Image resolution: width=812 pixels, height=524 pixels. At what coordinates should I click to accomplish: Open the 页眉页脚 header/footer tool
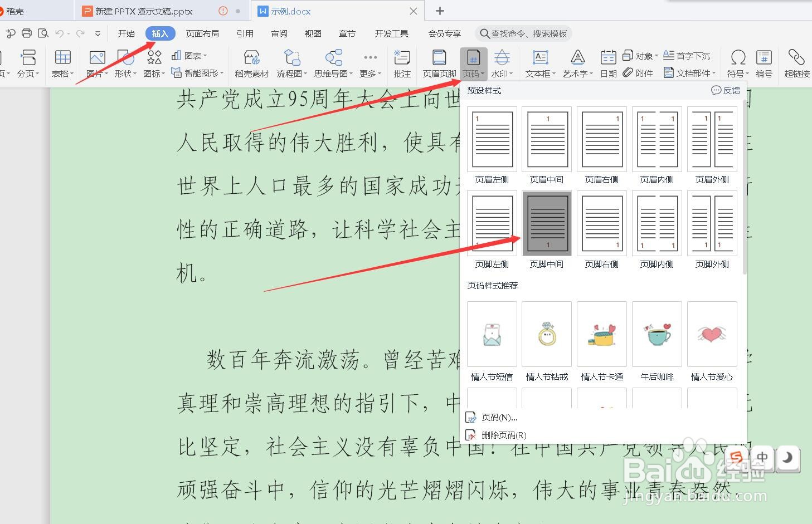tap(439, 62)
